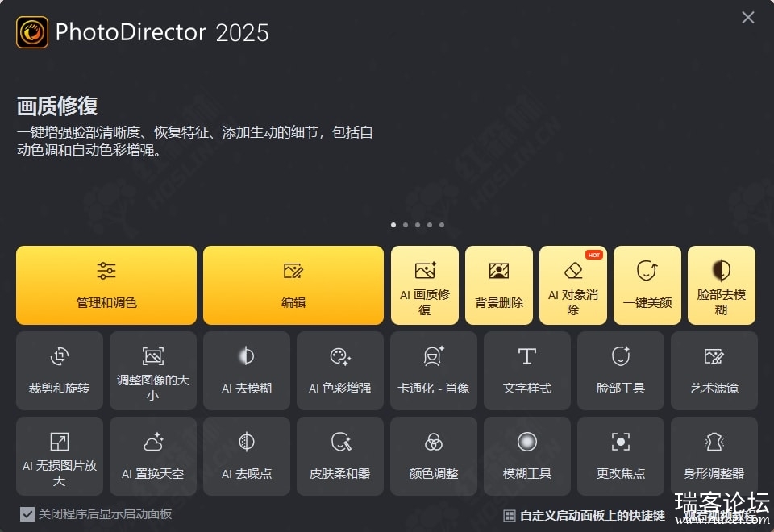Go to the fourth banner carousel dot

point(430,225)
